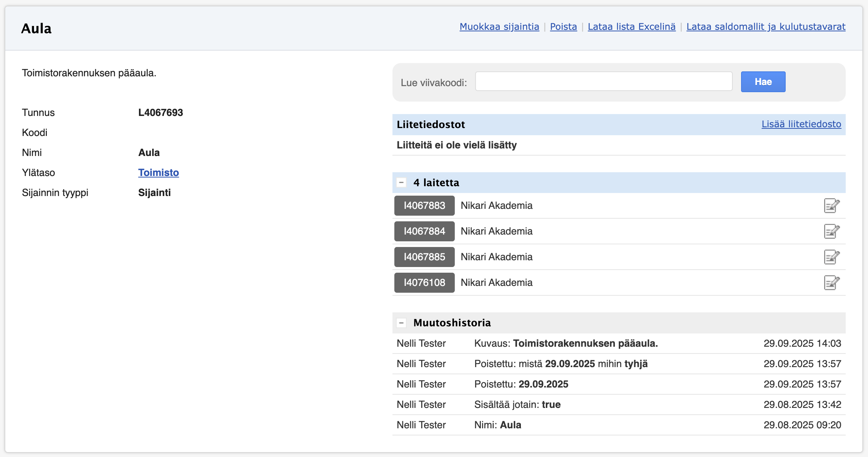Open device badge I4067883
This screenshot has height=457, width=868.
click(x=424, y=206)
